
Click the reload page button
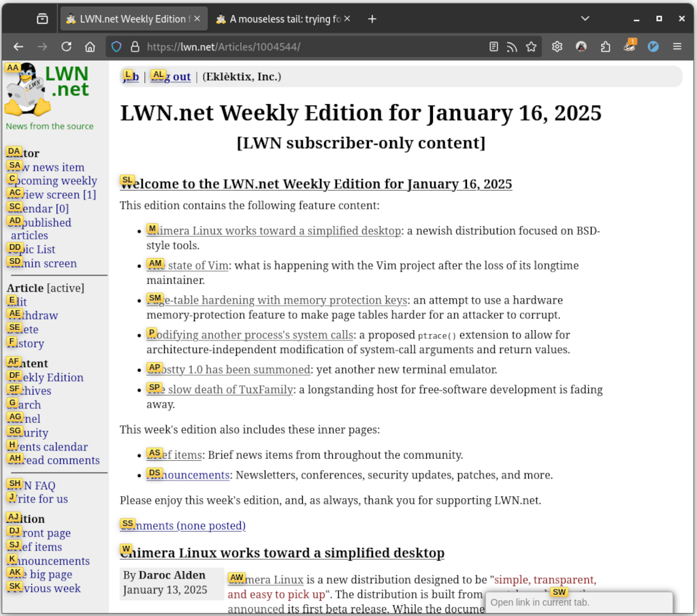pos(66,47)
